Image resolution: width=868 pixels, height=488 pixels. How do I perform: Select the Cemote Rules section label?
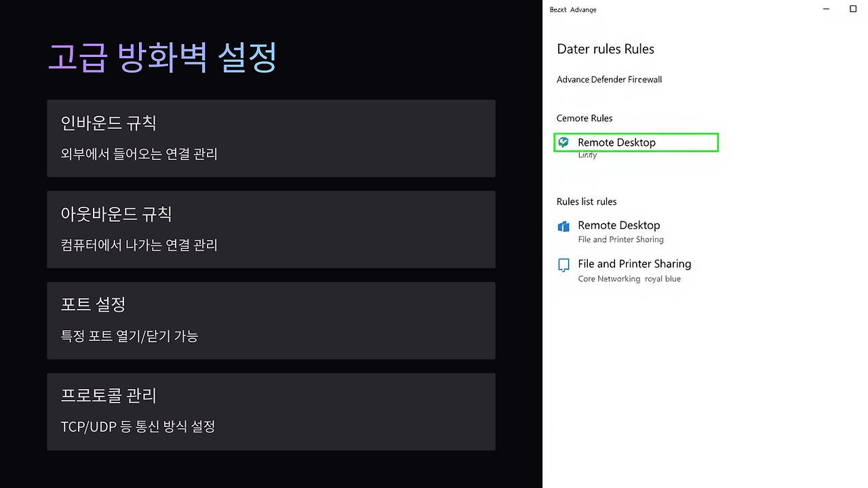pyautogui.click(x=584, y=118)
